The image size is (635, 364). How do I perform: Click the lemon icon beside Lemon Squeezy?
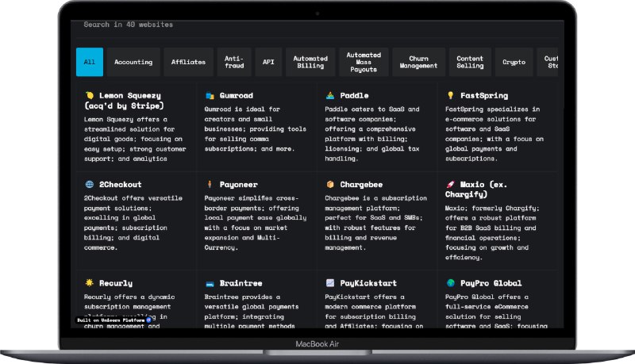pyautogui.click(x=90, y=95)
